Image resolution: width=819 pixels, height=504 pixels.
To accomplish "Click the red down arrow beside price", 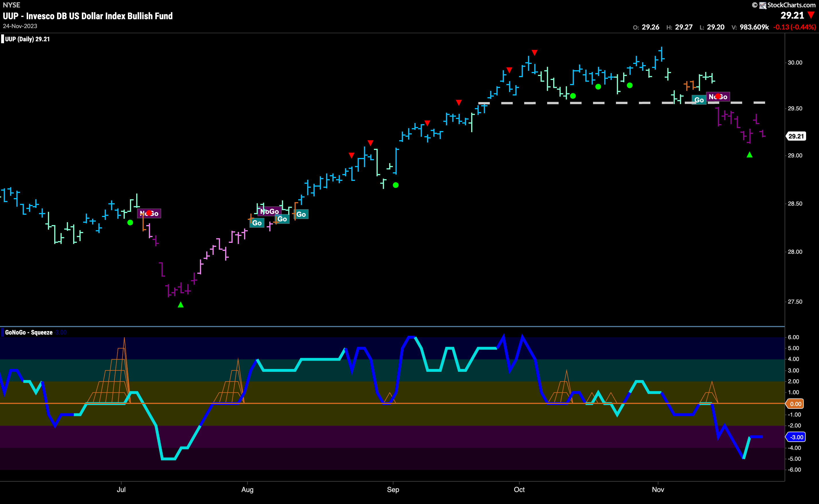I will click(811, 15).
